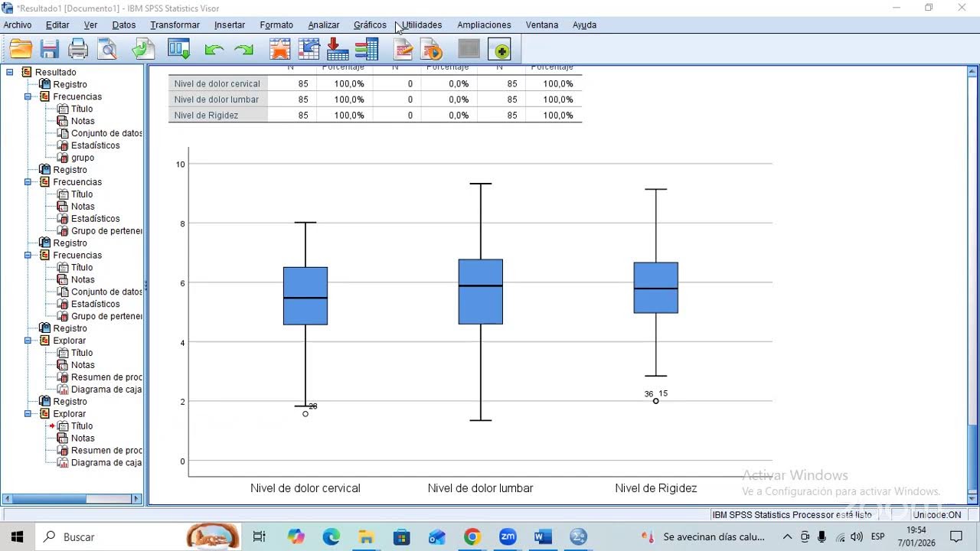This screenshot has width=980, height=551.
Task: Save the output with the floppy icon
Action: coord(50,50)
